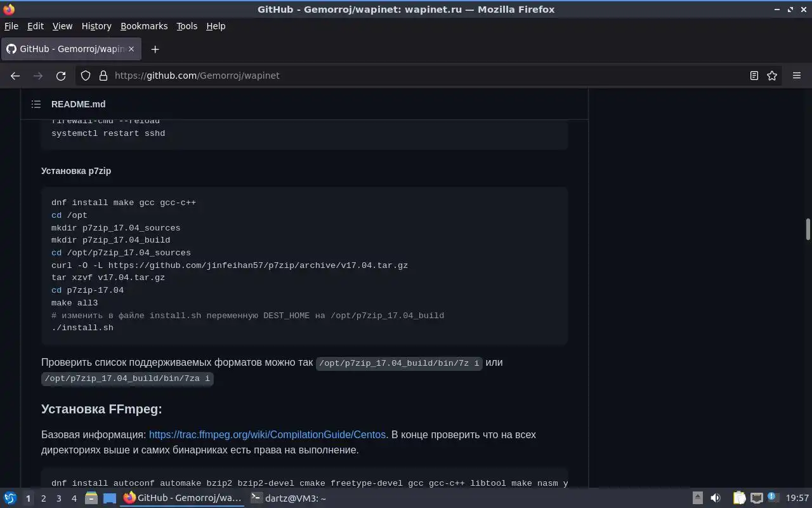Open the file manager taskbar icon

tap(91, 498)
